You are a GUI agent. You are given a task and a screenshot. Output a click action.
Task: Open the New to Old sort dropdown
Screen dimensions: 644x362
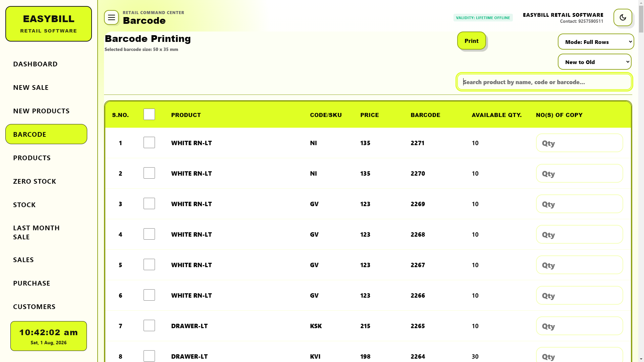click(x=594, y=62)
